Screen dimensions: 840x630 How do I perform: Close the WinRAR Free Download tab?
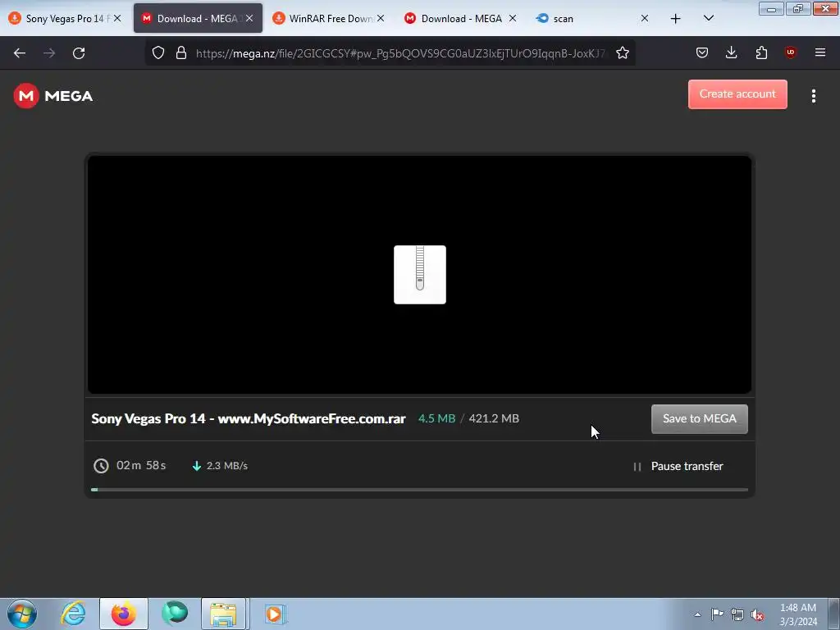pyautogui.click(x=381, y=18)
